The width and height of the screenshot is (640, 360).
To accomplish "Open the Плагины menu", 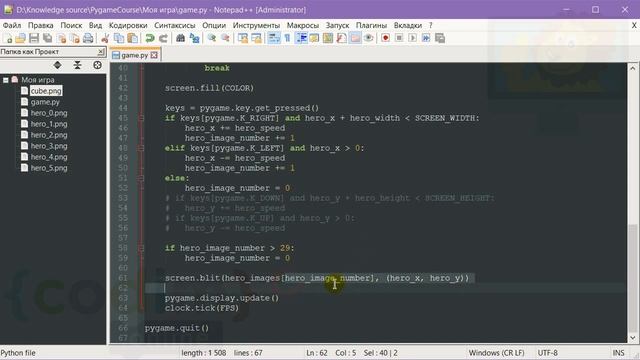I will tap(371, 25).
